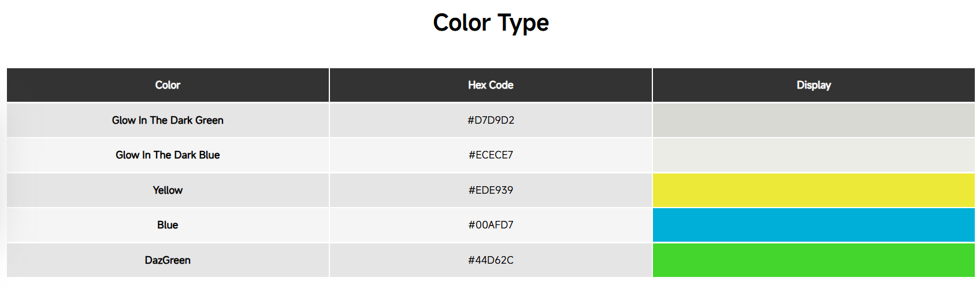This screenshot has height=303, width=980.
Task: Click the word Type in the heading
Action: (x=523, y=23)
